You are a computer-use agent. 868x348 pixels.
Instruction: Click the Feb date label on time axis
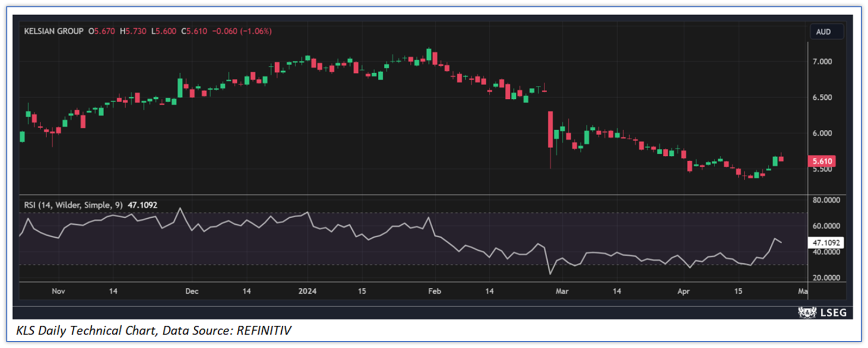pos(434,291)
